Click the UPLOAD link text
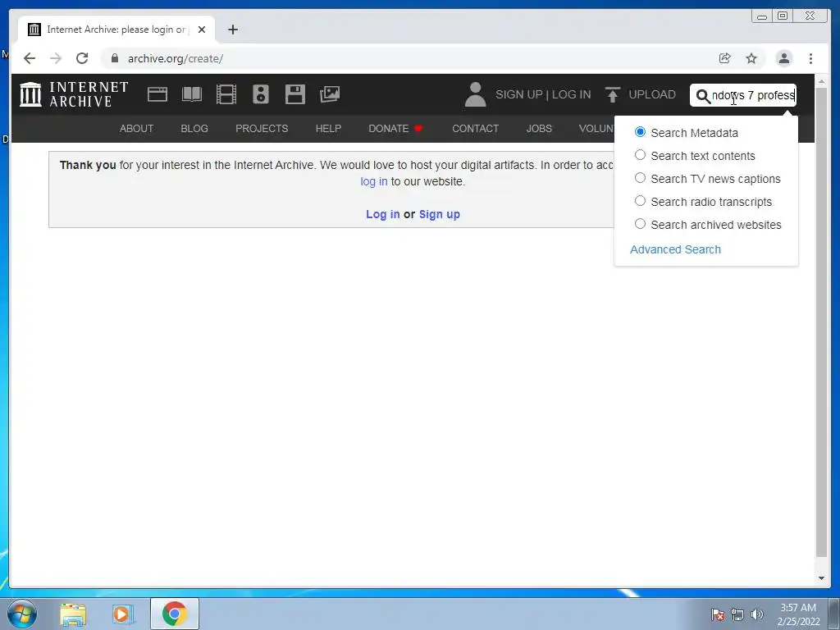The height and width of the screenshot is (630, 840). (x=652, y=95)
